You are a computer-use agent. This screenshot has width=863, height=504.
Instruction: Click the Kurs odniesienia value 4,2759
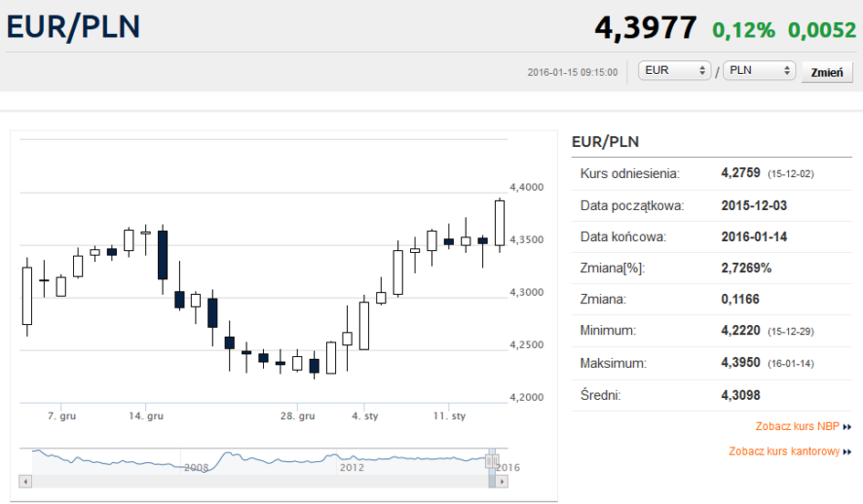click(741, 173)
